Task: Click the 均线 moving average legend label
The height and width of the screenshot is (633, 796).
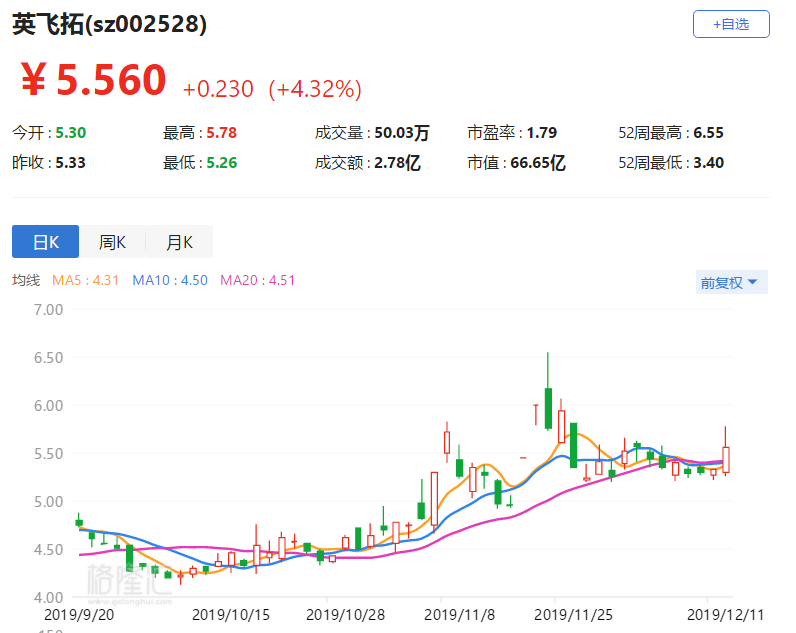Action: pyautogui.click(x=26, y=280)
